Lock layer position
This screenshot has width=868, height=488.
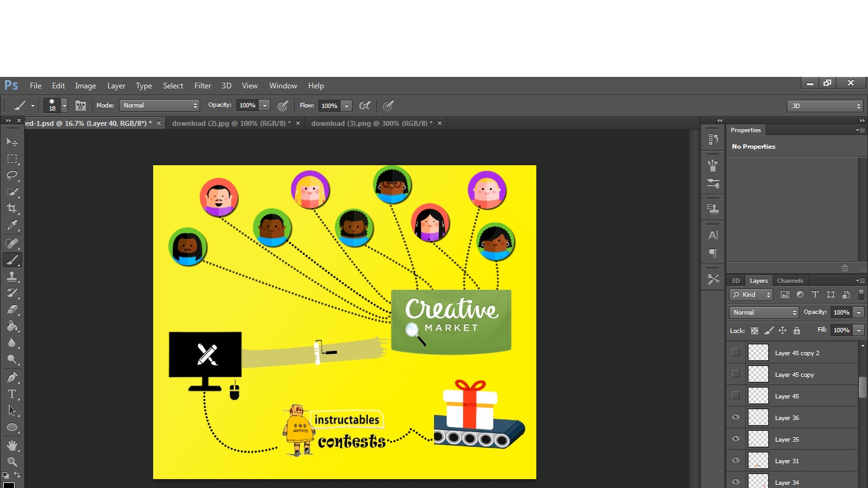(783, 330)
